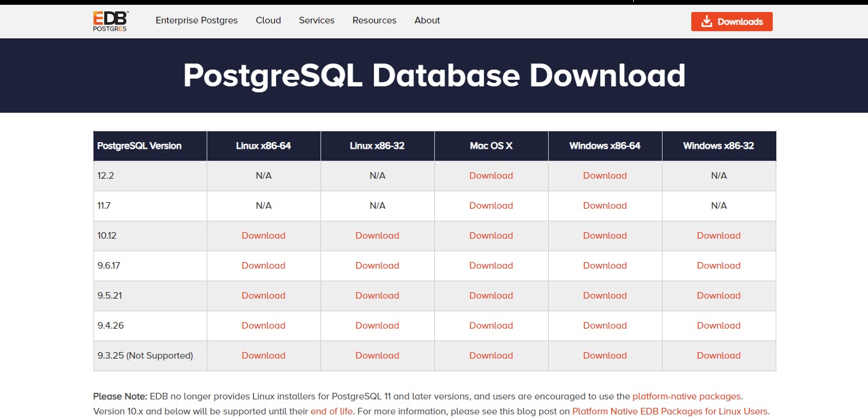Screen dimensions: 868x418
Task: Download PostgreSQL 9.4.26 for Mac OS X
Action: tap(491, 325)
